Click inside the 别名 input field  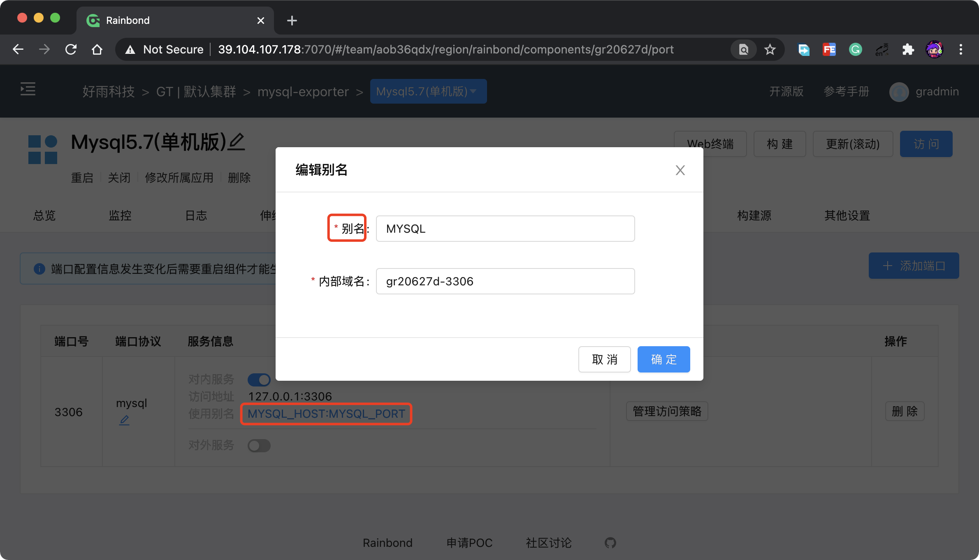[505, 229]
